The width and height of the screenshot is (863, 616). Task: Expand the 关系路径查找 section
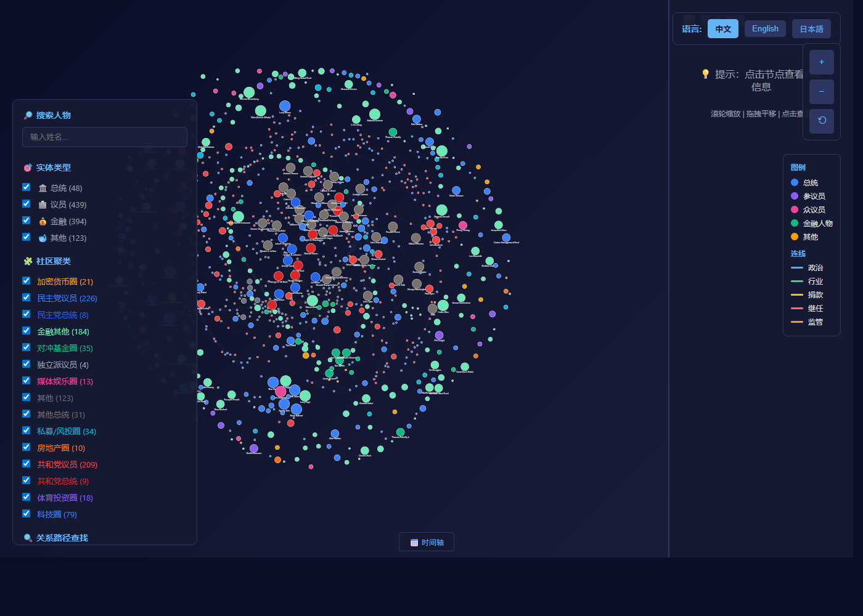[62, 538]
